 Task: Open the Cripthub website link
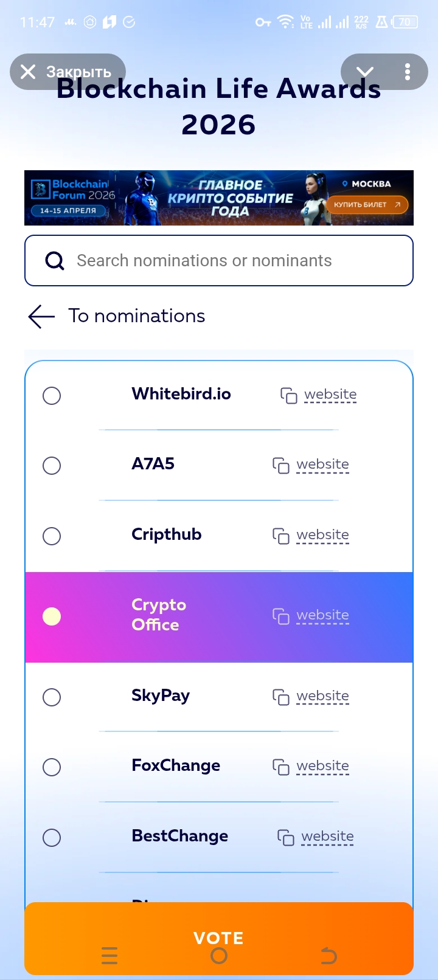point(322,535)
